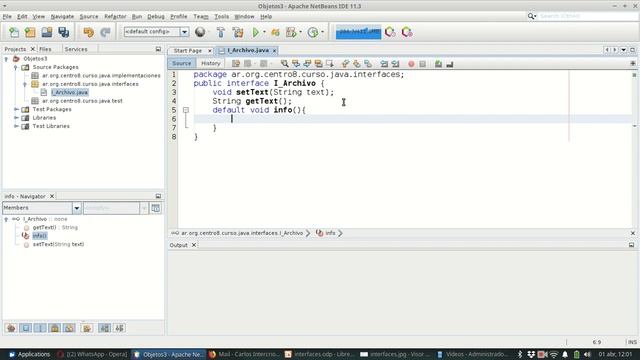This screenshot has width=640, height=360.
Task: Open the Source menu
Action: (x=89, y=17)
